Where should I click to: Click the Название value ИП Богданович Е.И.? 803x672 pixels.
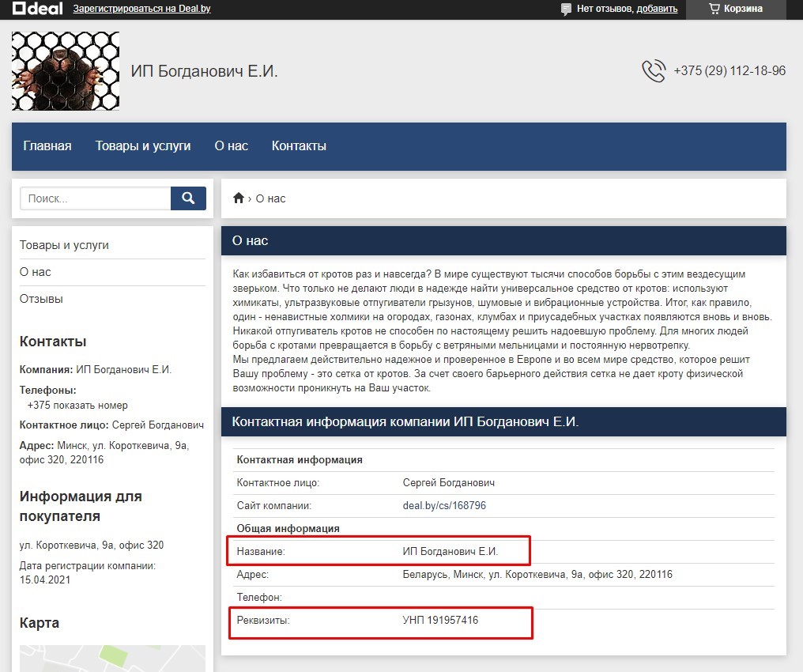pyautogui.click(x=451, y=552)
